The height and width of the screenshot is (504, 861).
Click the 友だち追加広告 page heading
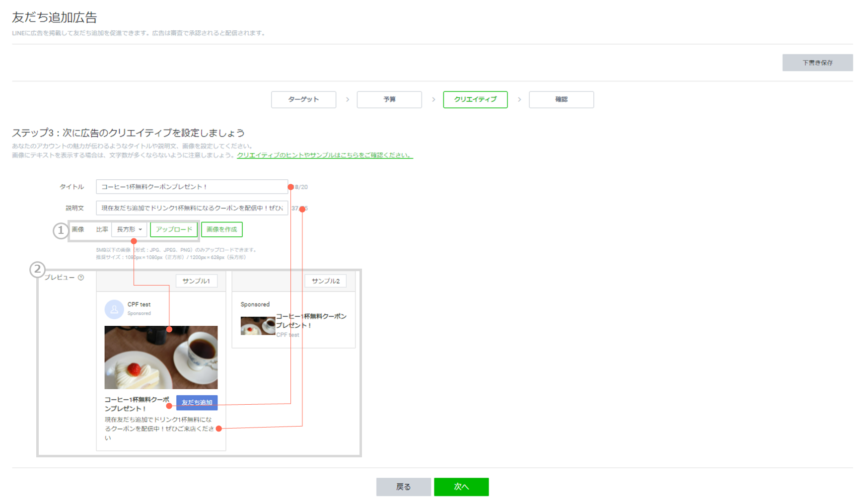[x=55, y=17]
